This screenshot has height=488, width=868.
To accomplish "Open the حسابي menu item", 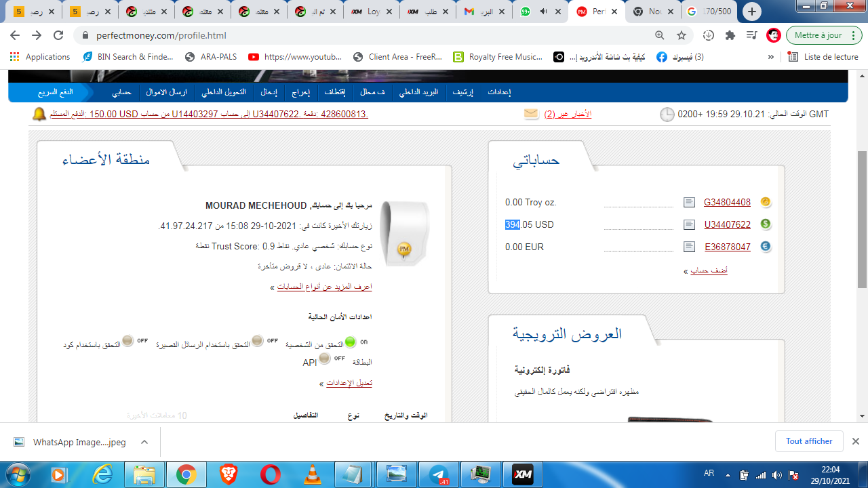I will pyautogui.click(x=121, y=92).
